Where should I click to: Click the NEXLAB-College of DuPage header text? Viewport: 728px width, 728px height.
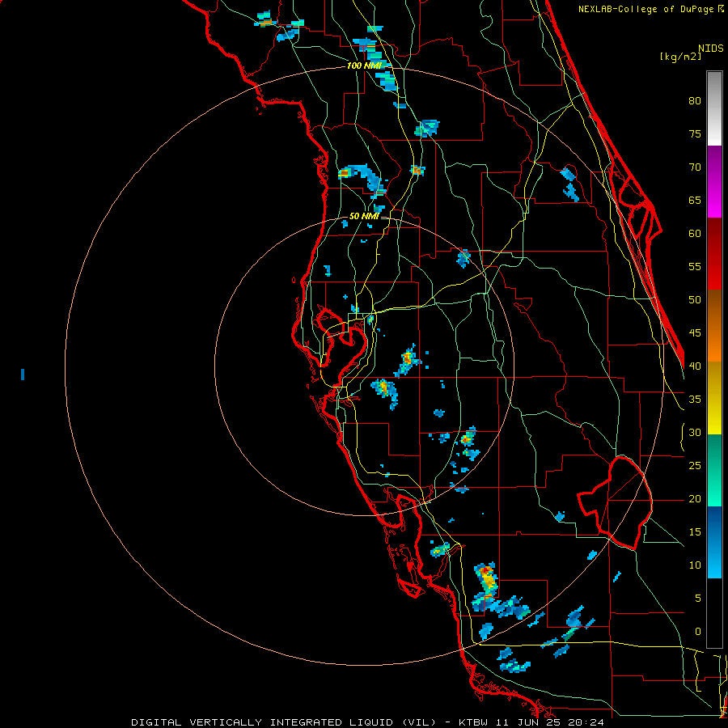[x=650, y=9]
